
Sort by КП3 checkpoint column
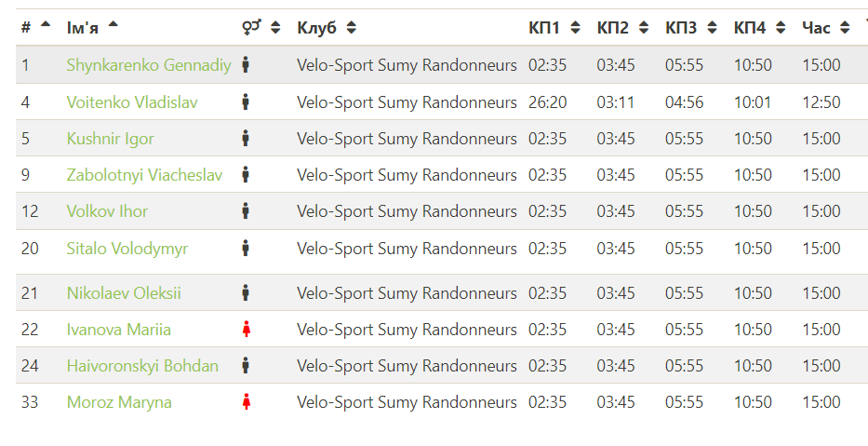(x=712, y=28)
